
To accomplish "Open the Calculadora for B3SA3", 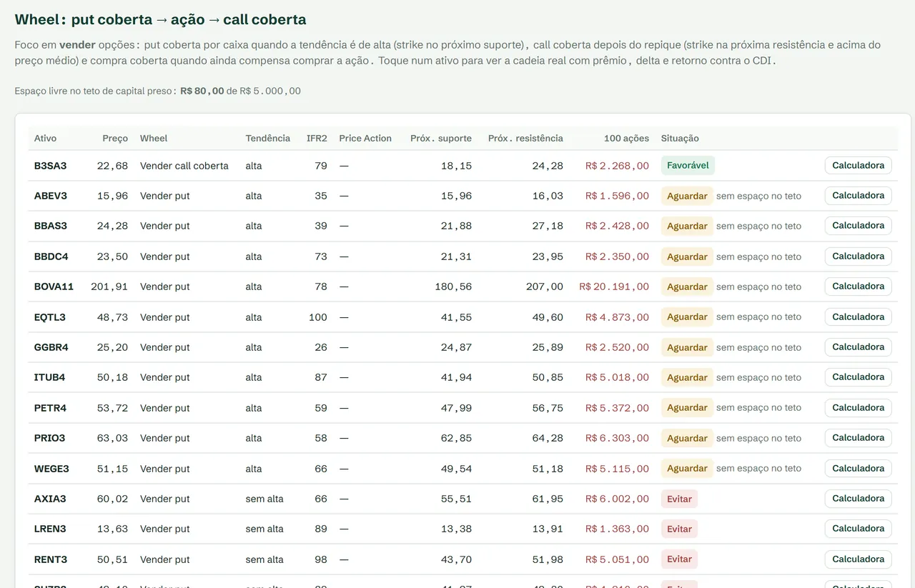I will [x=858, y=165].
